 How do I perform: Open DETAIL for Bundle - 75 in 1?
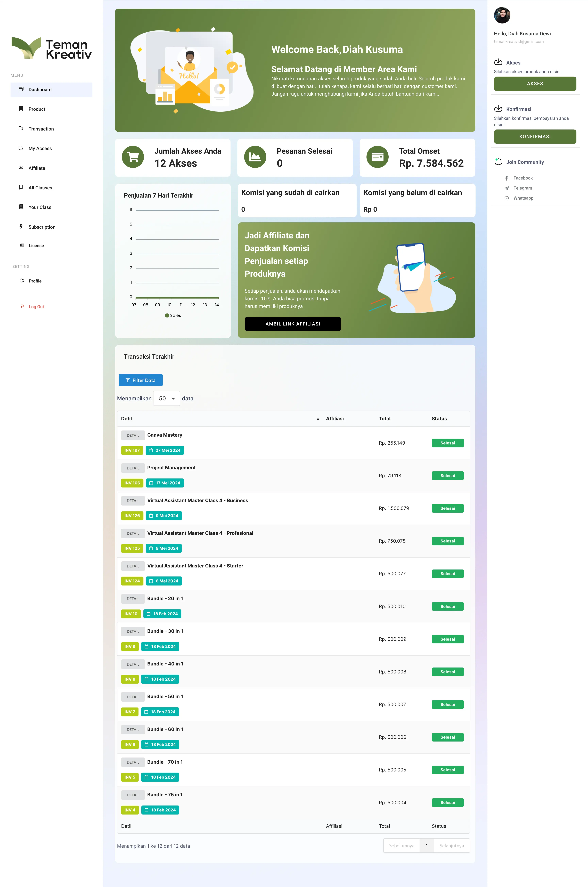click(x=133, y=795)
